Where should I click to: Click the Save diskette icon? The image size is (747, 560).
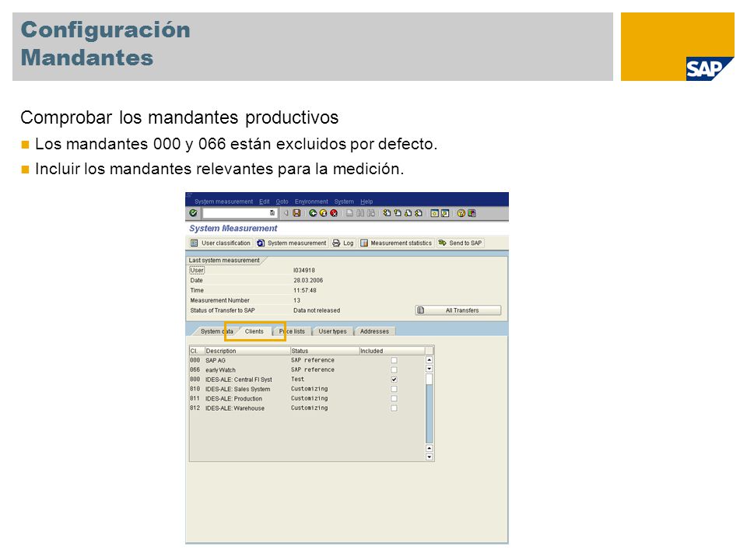[296, 213]
